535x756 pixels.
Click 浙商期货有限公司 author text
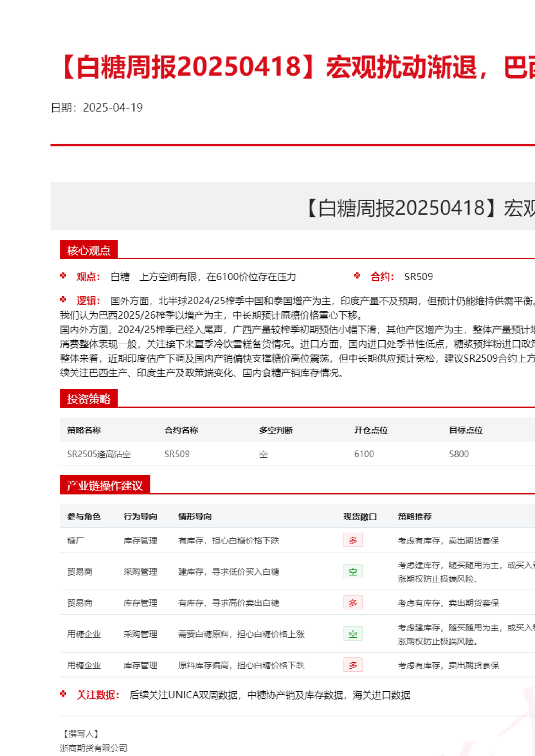coord(94,748)
